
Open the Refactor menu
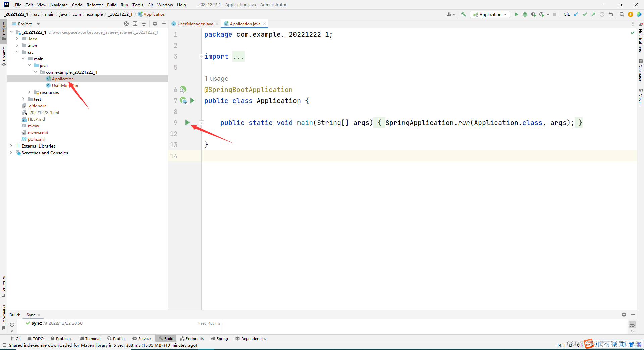click(94, 5)
